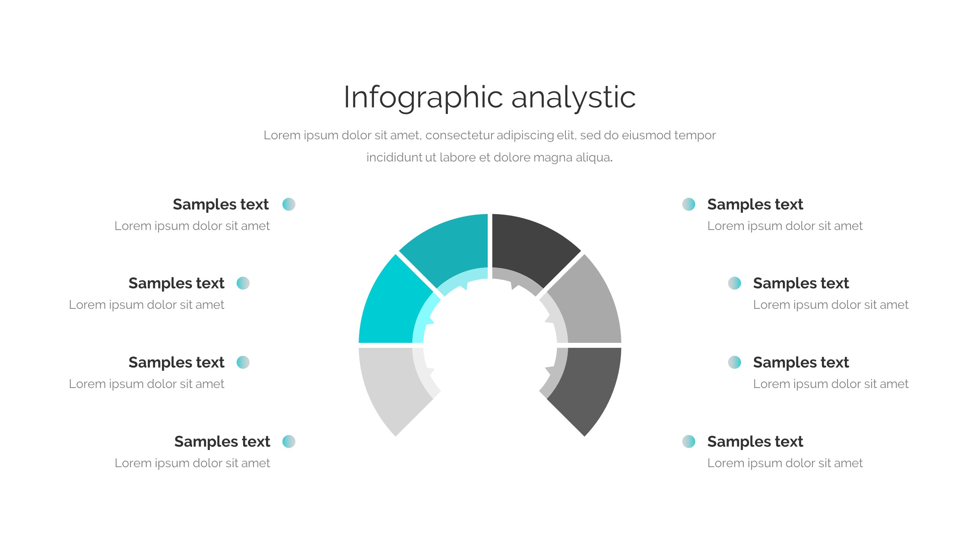Select the bright cyan outer chart segment
The height and width of the screenshot is (551, 980).
(x=390, y=306)
